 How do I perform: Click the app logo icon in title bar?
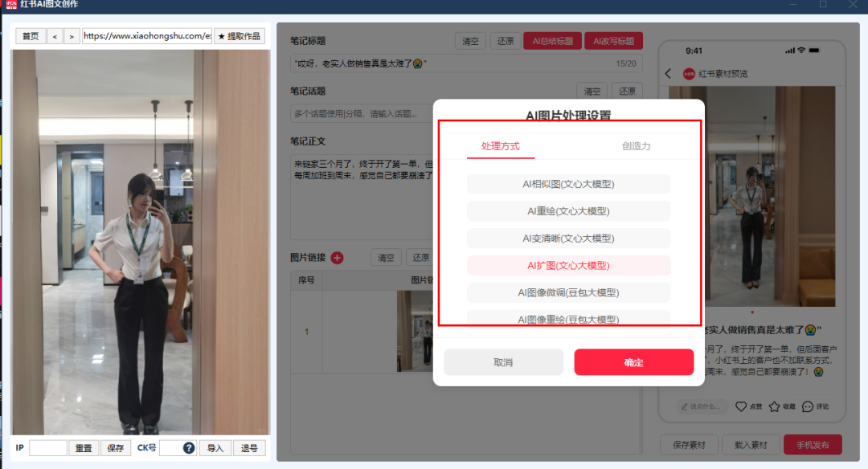tap(11, 5)
